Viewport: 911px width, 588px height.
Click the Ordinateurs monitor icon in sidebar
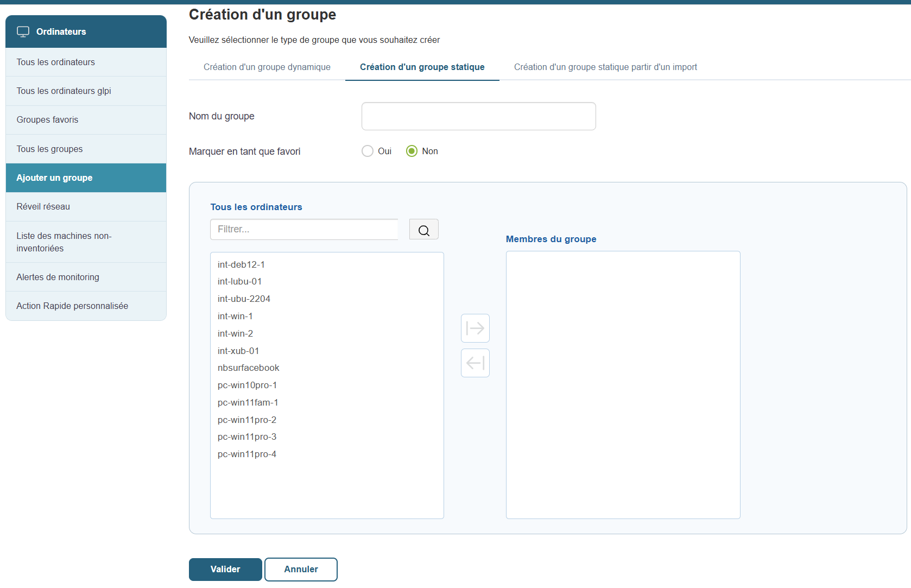pyautogui.click(x=23, y=31)
